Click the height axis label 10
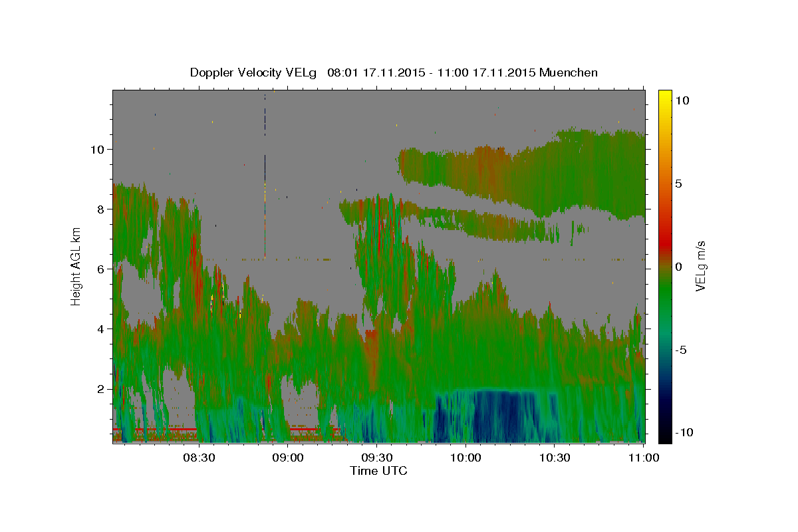Viewport: 798px width, 532px height. [x=97, y=150]
